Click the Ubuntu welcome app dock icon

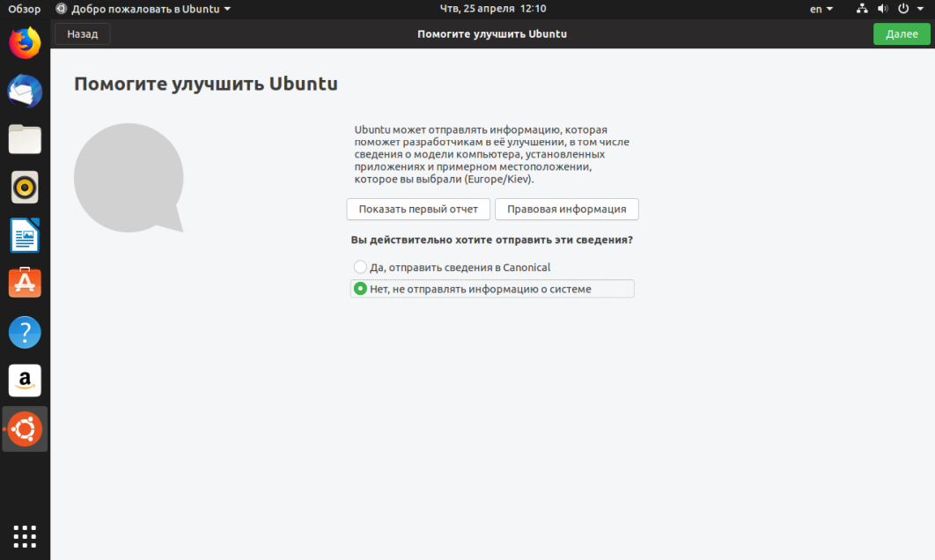[x=25, y=429]
